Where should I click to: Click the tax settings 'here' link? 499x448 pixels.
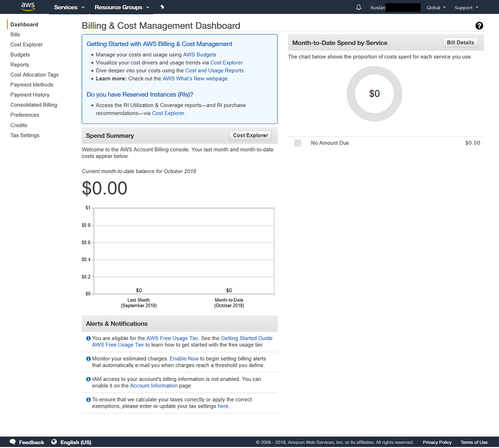click(x=223, y=406)
